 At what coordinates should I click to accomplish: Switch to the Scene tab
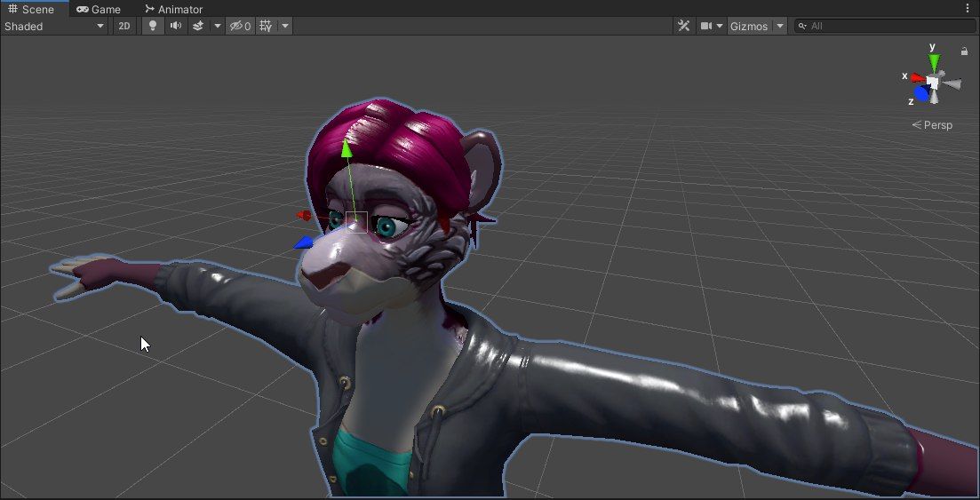(33, 9)
